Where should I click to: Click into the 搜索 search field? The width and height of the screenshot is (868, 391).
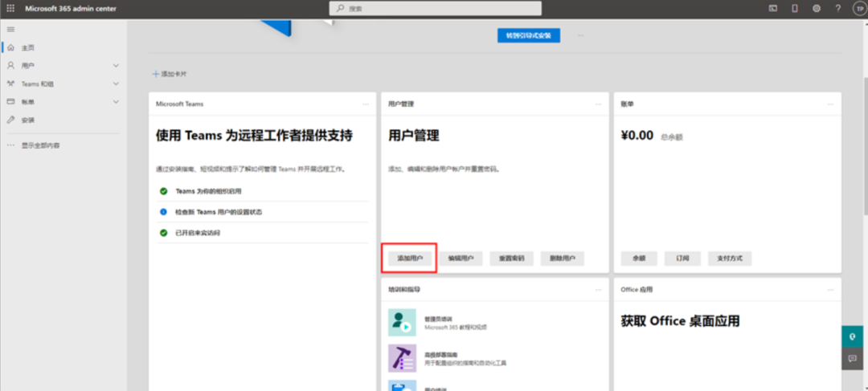[436, 8]
